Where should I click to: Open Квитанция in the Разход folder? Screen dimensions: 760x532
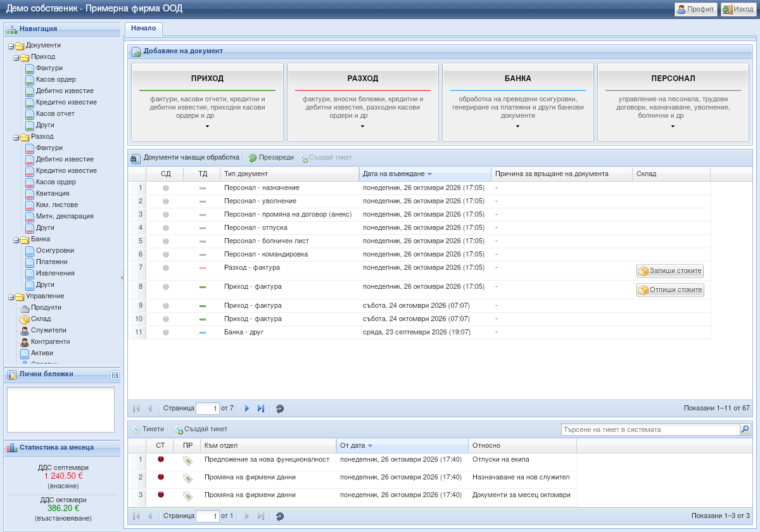(53, 193)
